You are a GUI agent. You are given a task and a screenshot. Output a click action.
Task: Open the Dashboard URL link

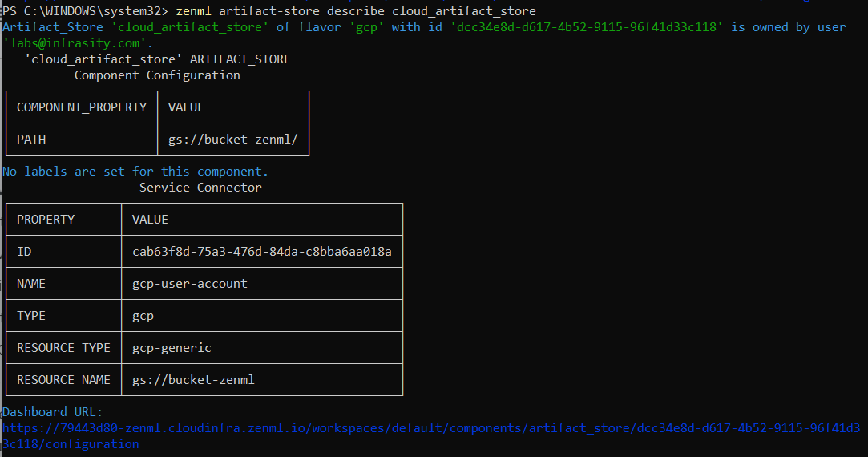pos(430,428)
